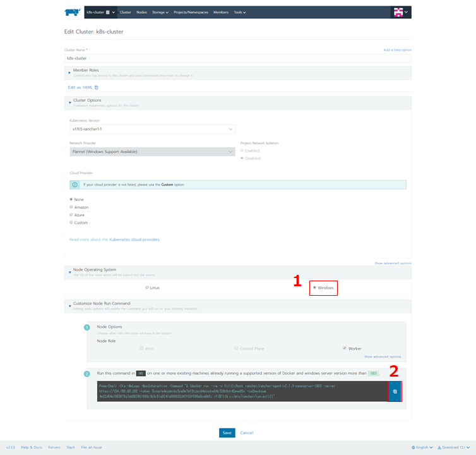The image size is (476, 455).
Task: Open Help & Docs footer link
Action: (32, 447)
